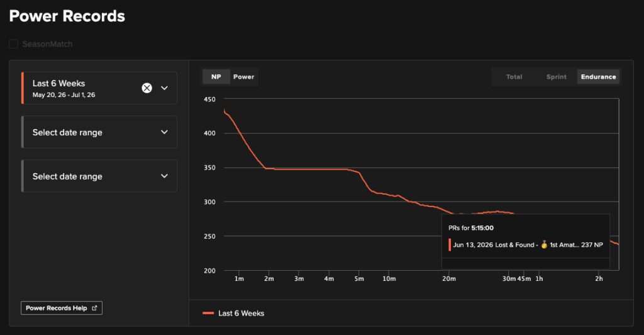Click the 450 value on power axis

coord(209,99)
